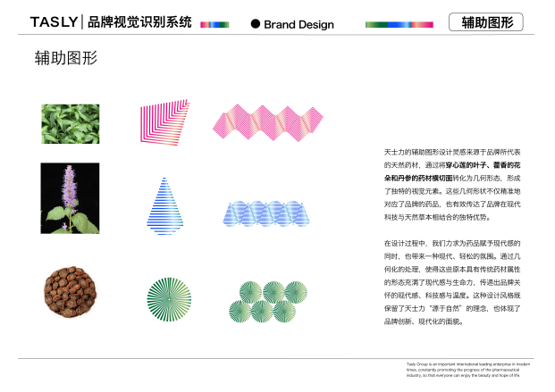
Task: Click the pink folded leaf graphic
Action: coord(165,122)
